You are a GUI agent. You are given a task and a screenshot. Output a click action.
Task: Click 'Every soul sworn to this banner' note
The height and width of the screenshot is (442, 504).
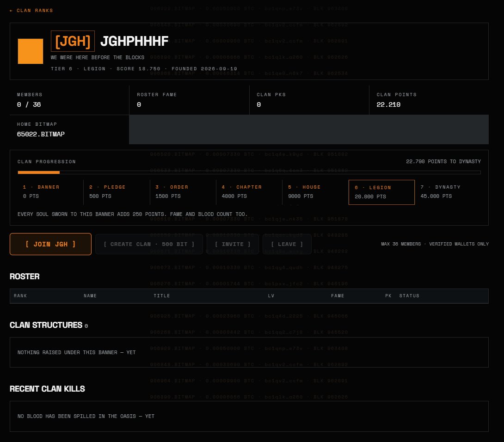pos(132,214)
